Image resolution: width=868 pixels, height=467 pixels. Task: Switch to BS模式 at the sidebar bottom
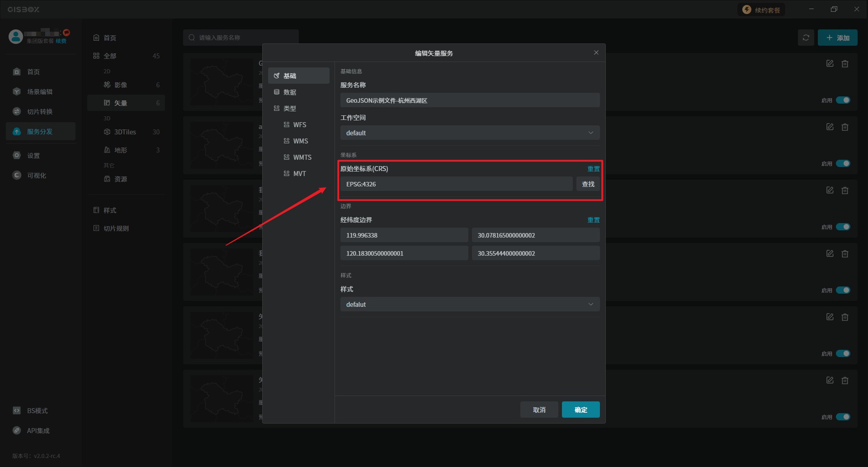pos(37,411)
